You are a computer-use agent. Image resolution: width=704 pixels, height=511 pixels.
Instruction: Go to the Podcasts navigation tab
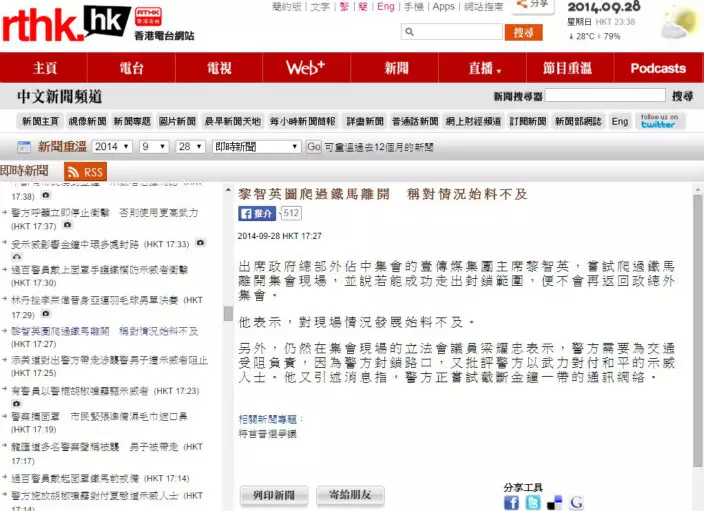657,68
